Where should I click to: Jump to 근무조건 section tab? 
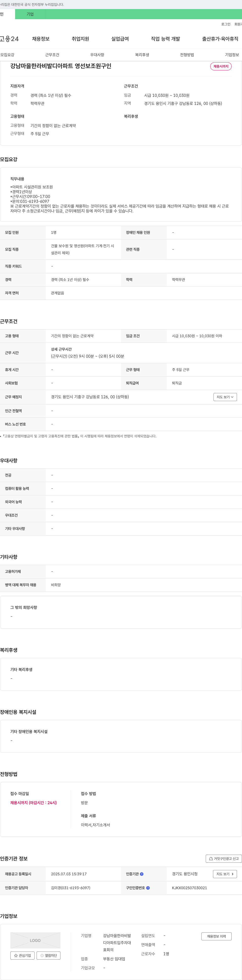(52, 55)
